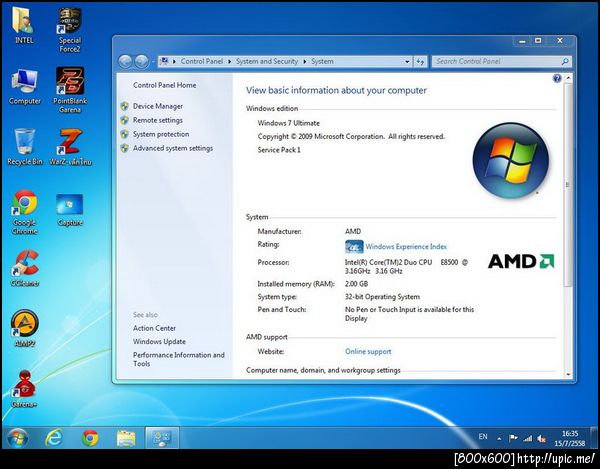The image size is (600, 469).
Task: Click System in the breadcrumb
Action: click(322, 61)
